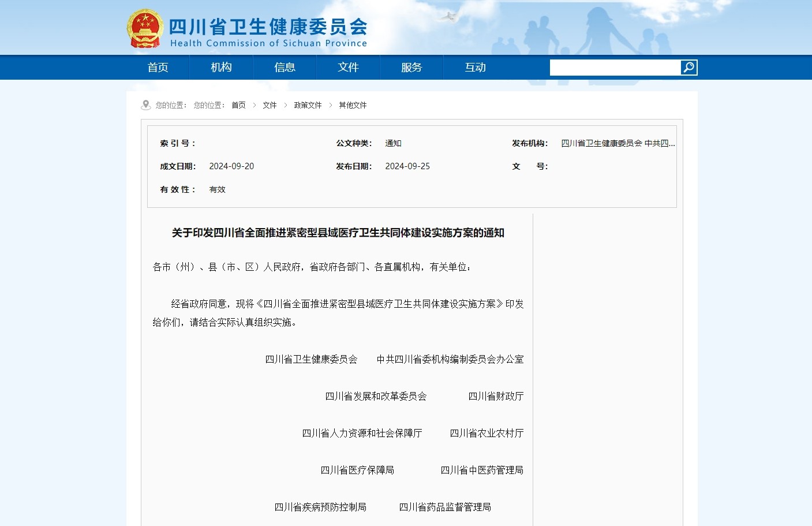Select the 成文日期 value 2024-09-20

point(231,166)
